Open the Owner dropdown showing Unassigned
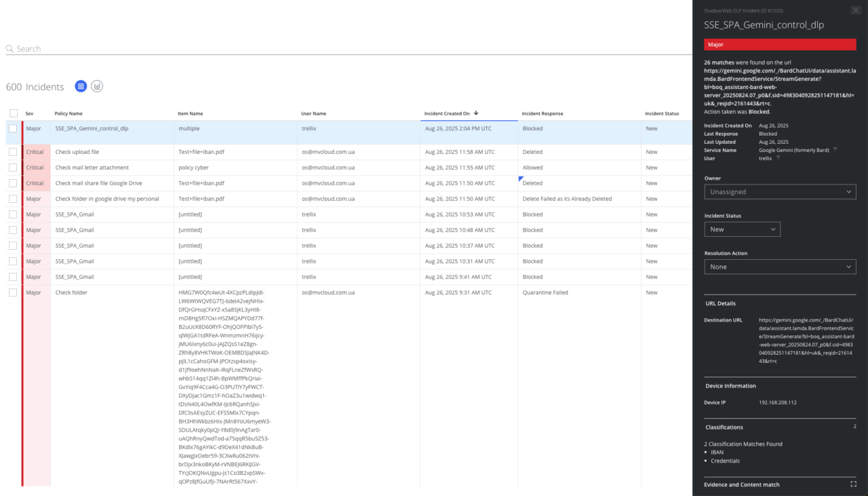Viewport: 868px width, 496px height. [780, 192]
